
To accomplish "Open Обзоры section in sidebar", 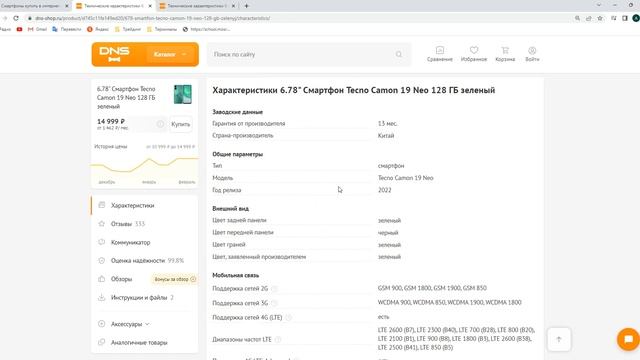I will (121, 279).
